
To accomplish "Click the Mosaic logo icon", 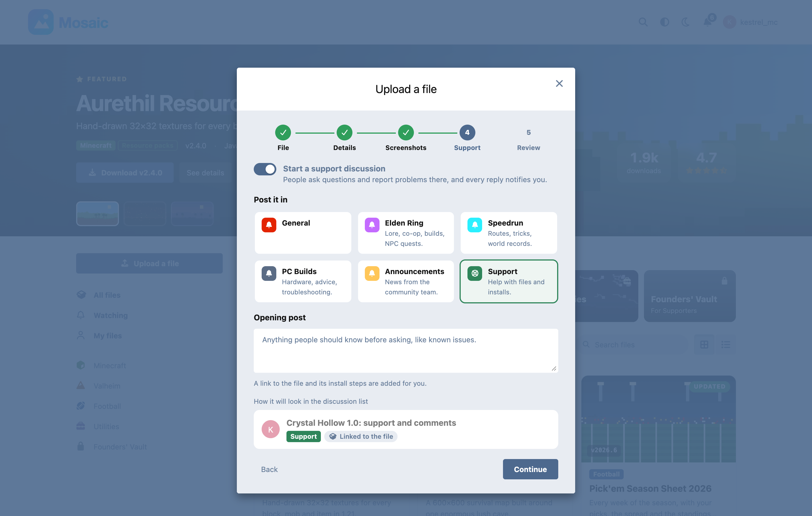I will click(41, 22).
